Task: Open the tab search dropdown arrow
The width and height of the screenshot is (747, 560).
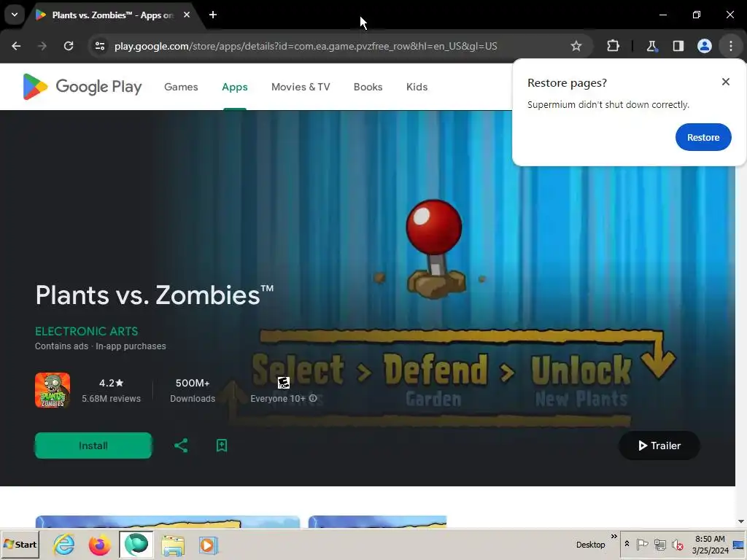Action: [15, 15]
